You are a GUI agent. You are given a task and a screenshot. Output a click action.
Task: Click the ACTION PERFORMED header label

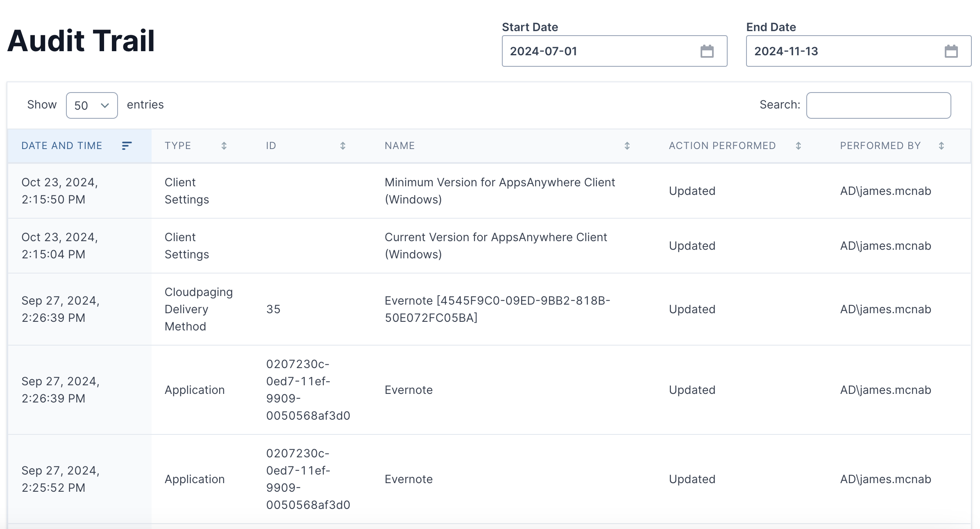point(722,146)
